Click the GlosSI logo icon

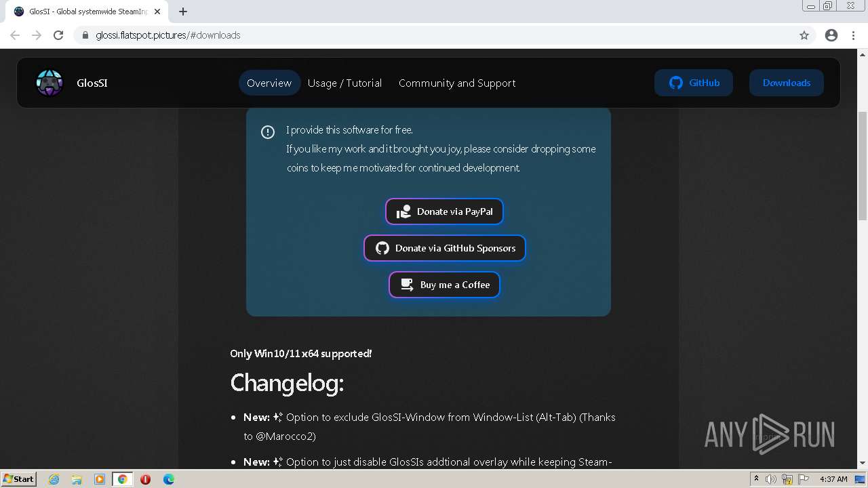50,83
